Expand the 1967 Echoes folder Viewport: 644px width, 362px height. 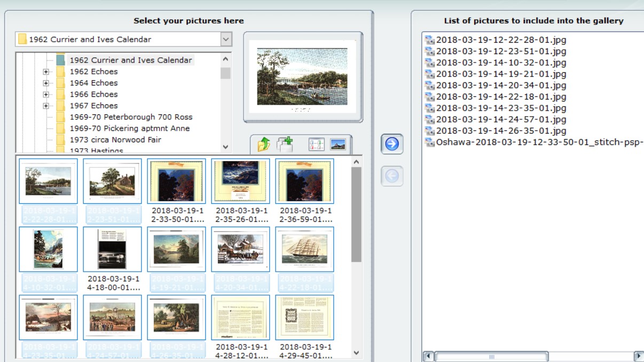click(46, 106)
